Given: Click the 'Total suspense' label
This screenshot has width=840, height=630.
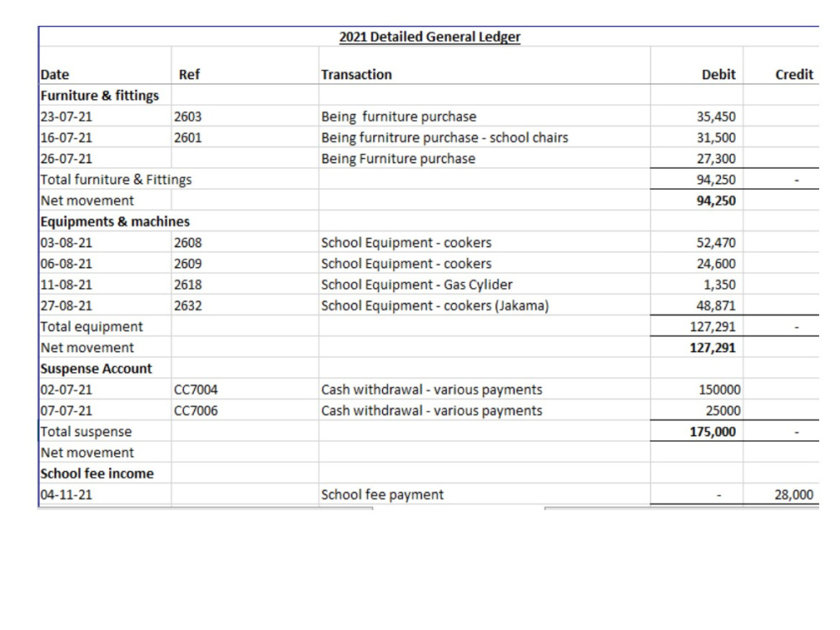Looking at the screenshot, I should [87, 432].
